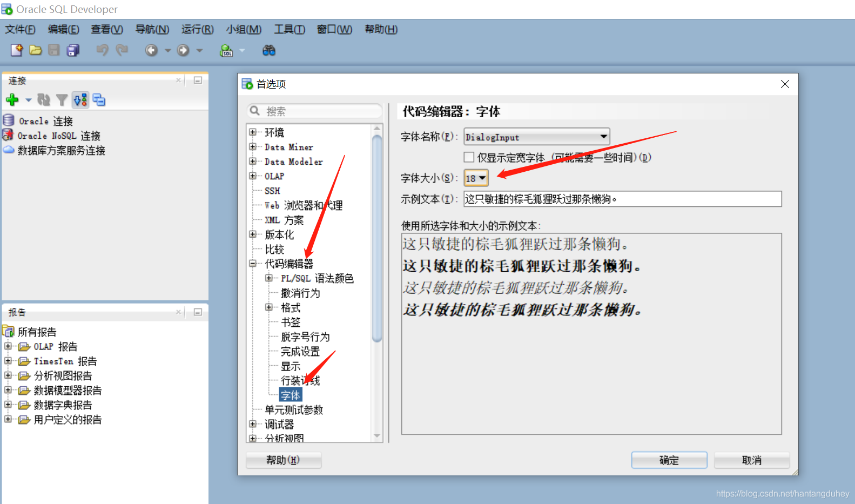Image resolution: width=855 pixels, height=504 pixels.
Task: Open the 查看(V) menu
Action: (x=106, y=29)
